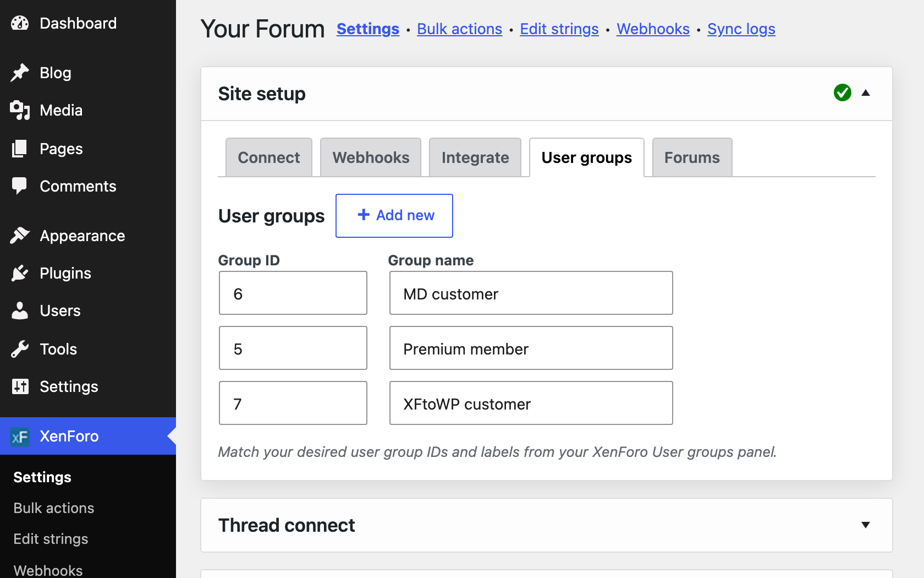Click the Comments speech bubble icon
Image resolution: width=924 pixels, height=578 pixels.
pos(20,186)
